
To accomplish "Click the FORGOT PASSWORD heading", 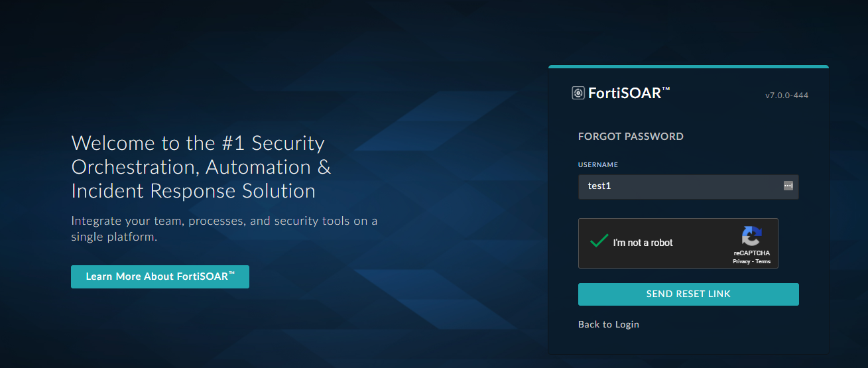I will (631, 137).
